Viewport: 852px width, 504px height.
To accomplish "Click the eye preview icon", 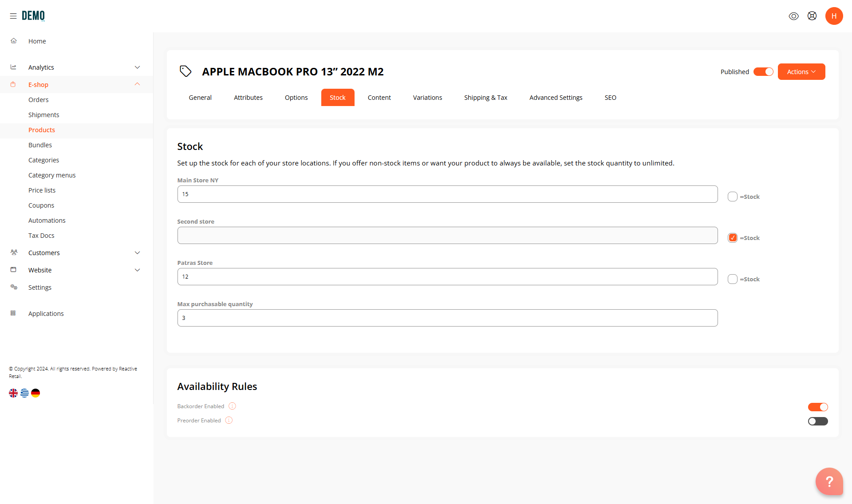I will coord(794,16).
